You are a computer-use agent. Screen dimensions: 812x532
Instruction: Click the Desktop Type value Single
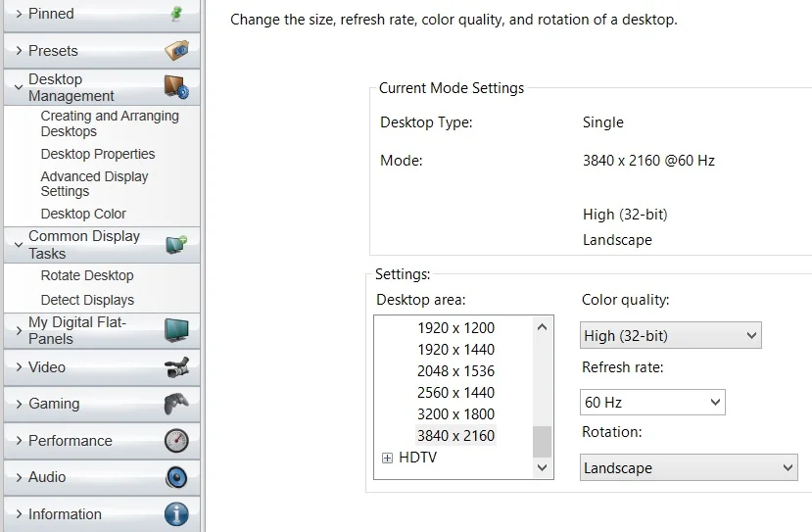click(x=602, y=122)
